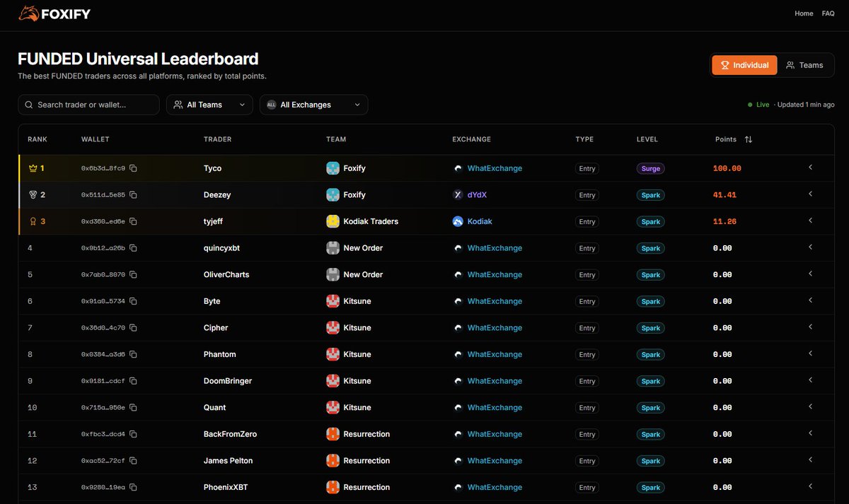Click wallet address 0x715a…950e
849x504 pixels.
[x=103, y=408]
